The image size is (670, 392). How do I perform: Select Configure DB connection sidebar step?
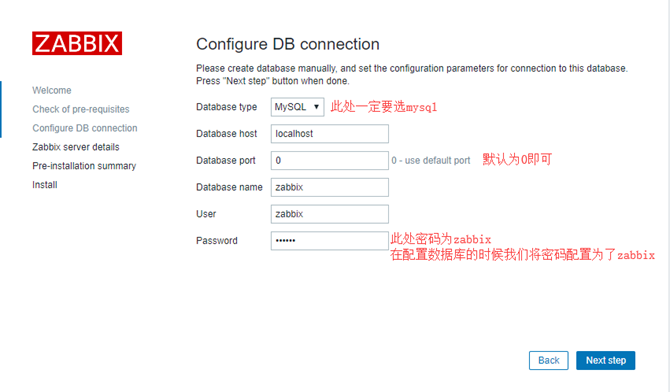pyautogui.click(x=85, y=128)
